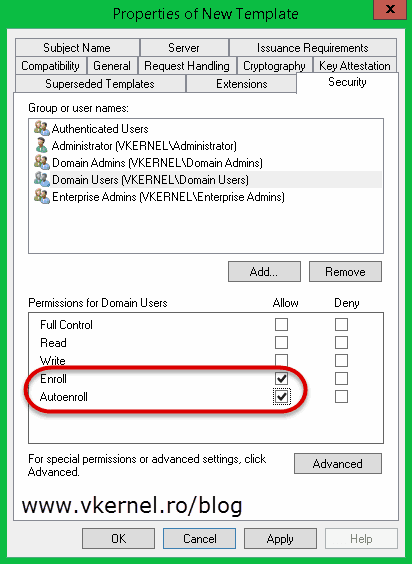Apply the template changes
Screen dimensions: 412x564
tap(280, 539)
